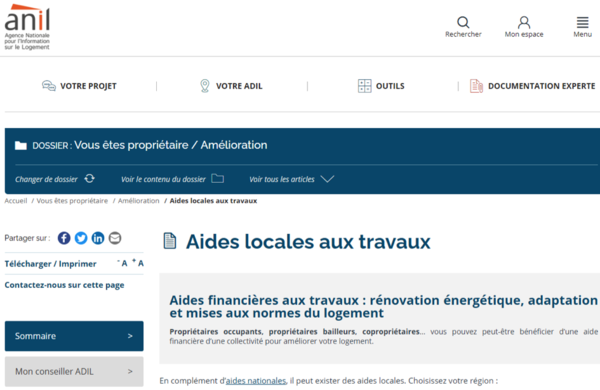The width and height of the screenshot is (600, 390).
Task: Click Contactez-nous sur cette page
Action: (x=64, y=285)
